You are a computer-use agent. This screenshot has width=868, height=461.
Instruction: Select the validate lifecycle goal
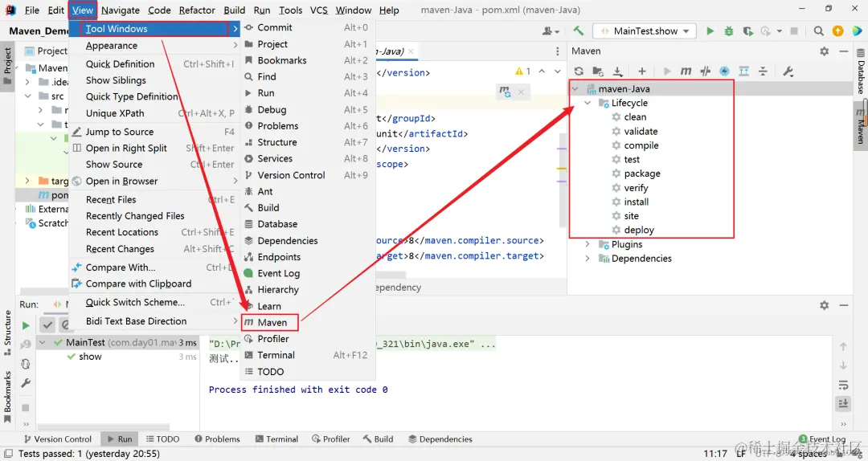coord(641,131)
